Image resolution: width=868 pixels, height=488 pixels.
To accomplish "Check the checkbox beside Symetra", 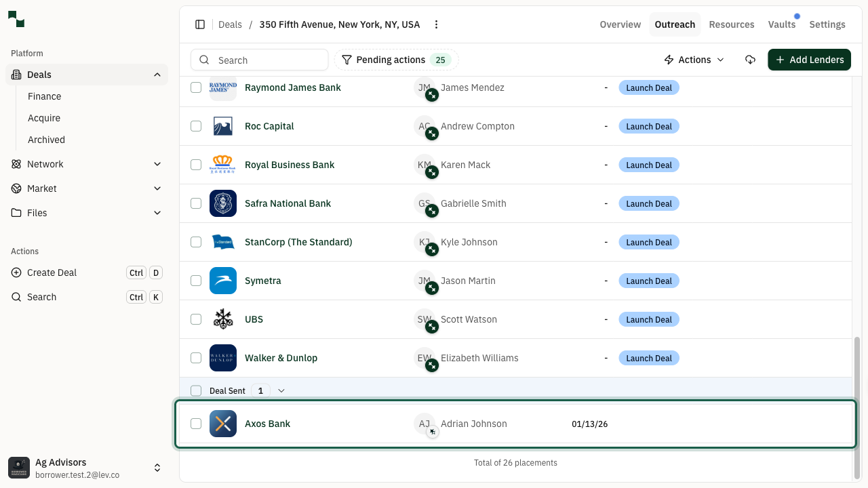I will point(196,281).
